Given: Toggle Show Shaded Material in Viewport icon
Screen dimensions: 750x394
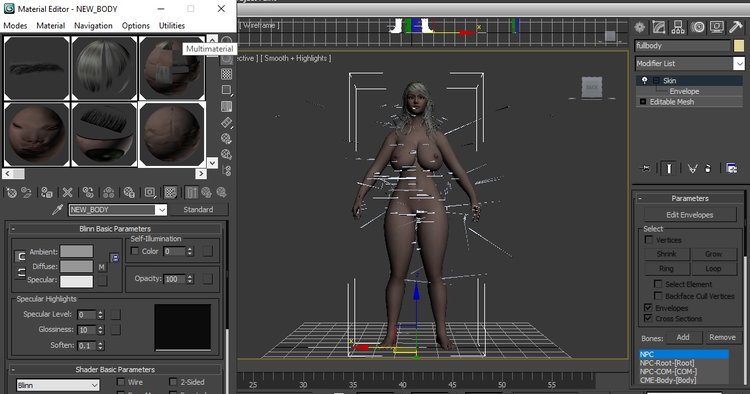Looking at the screenshot, I should tap(170, 193).
